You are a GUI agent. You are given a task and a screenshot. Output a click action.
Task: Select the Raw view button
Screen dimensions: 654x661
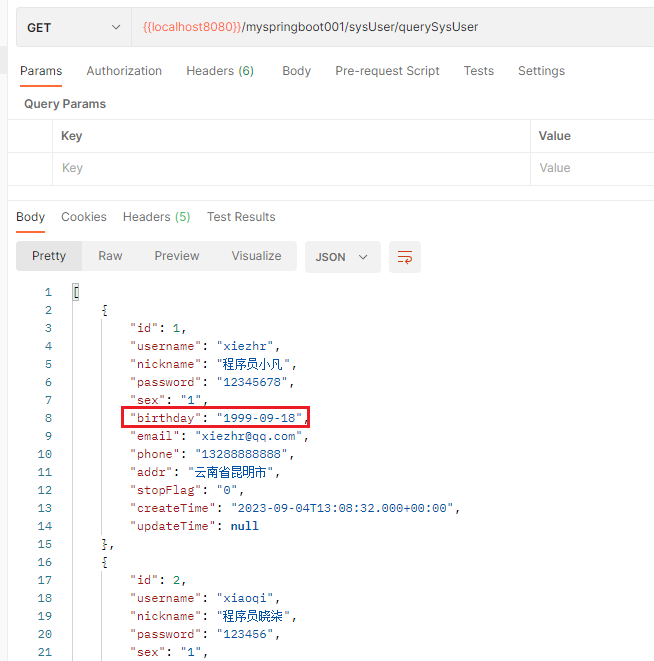point(110,256)
